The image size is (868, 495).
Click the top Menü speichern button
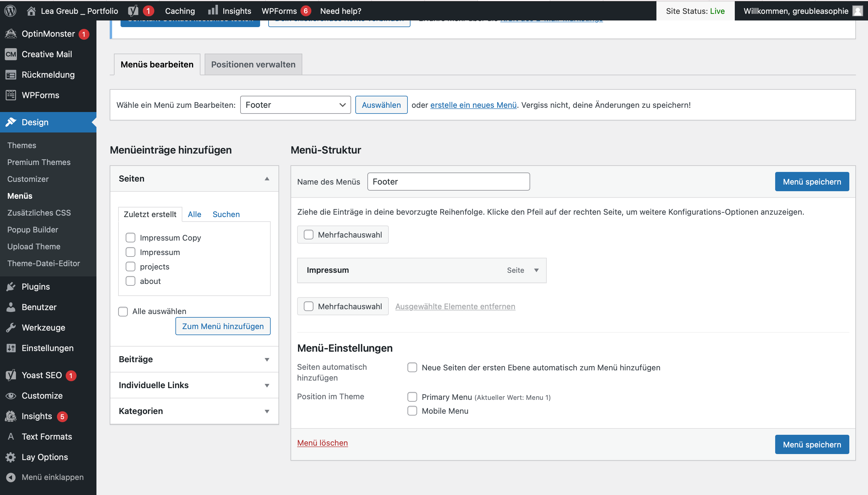[x=812, y=182]
